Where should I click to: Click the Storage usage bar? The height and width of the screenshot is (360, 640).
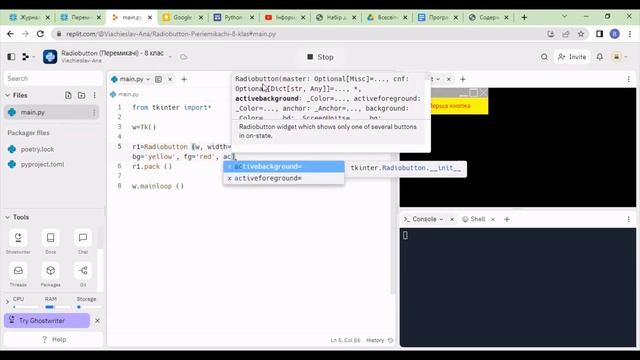(89, 307)
